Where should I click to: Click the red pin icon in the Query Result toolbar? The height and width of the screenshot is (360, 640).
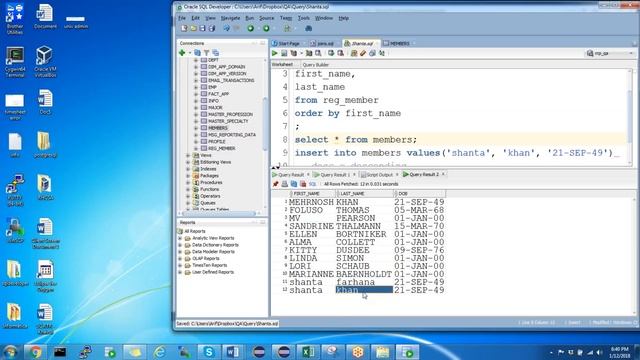[276, 184]
